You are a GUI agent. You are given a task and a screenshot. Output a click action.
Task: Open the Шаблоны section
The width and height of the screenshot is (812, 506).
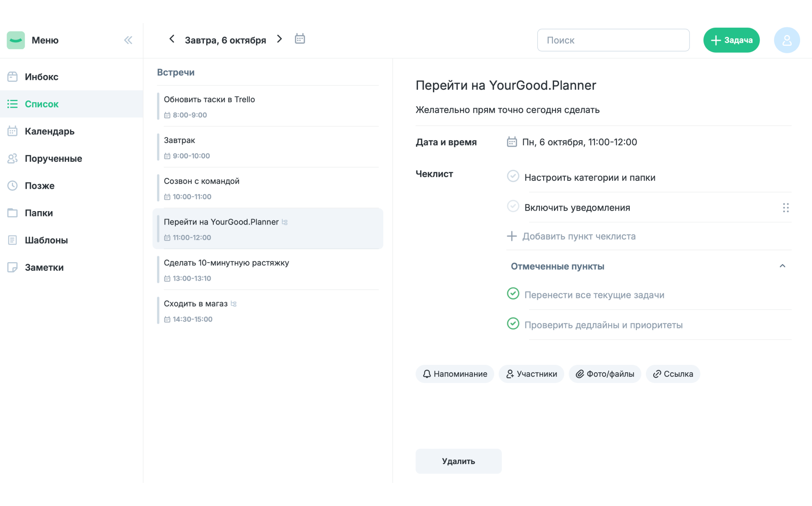coord(45,240)
